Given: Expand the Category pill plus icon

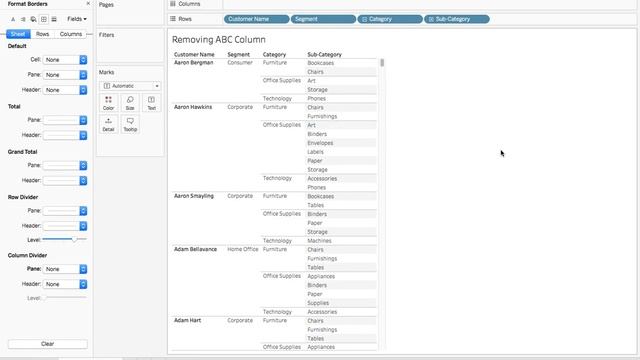Looking at the screenshot, I should coord(364,19).
